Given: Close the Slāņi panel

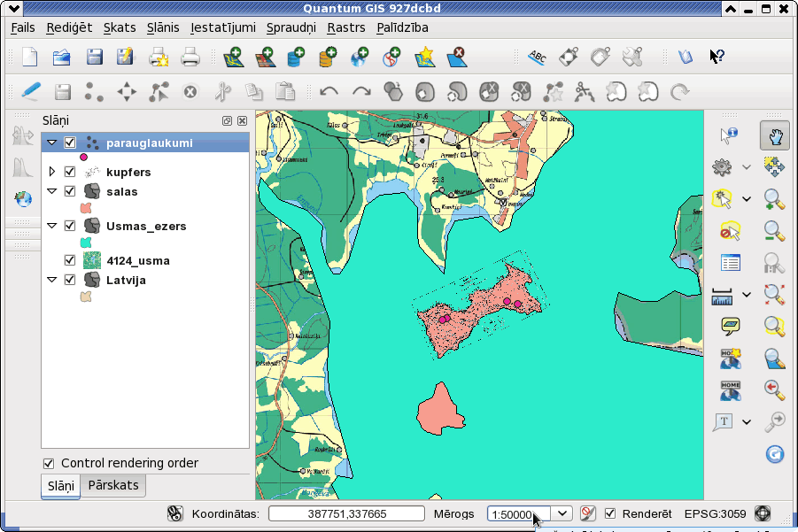Looking at the screenshot, I should pyautogui.click(x=243, y=120).
